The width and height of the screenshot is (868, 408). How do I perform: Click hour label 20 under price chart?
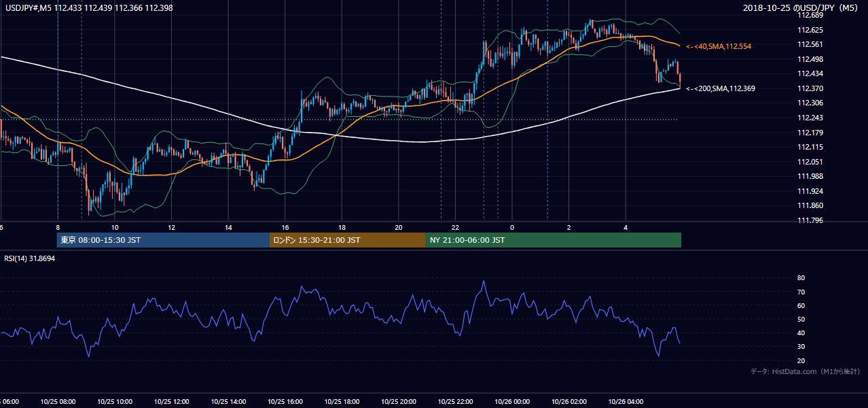[399, 227]
